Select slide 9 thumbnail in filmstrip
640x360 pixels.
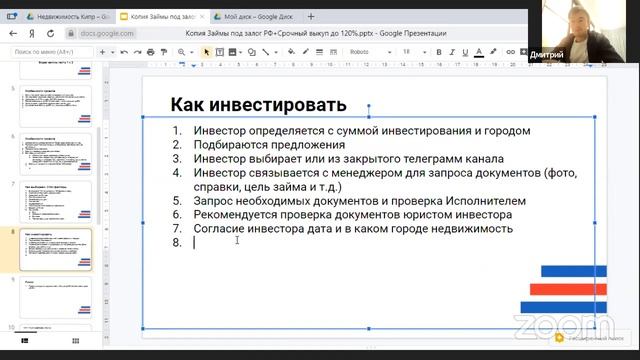coord(56,298)
